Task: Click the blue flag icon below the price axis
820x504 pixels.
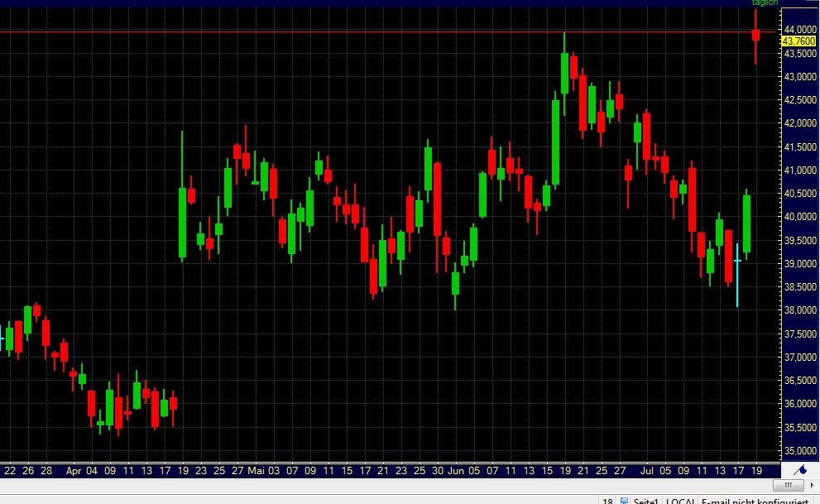Action: (801, 470)
